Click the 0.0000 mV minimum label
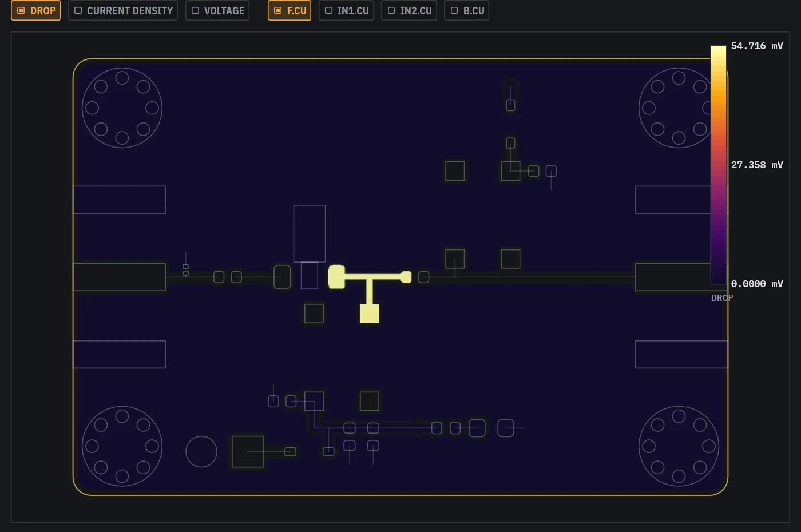Image resolution: width=801 pixels, height=532 pixels. [757, 284]
